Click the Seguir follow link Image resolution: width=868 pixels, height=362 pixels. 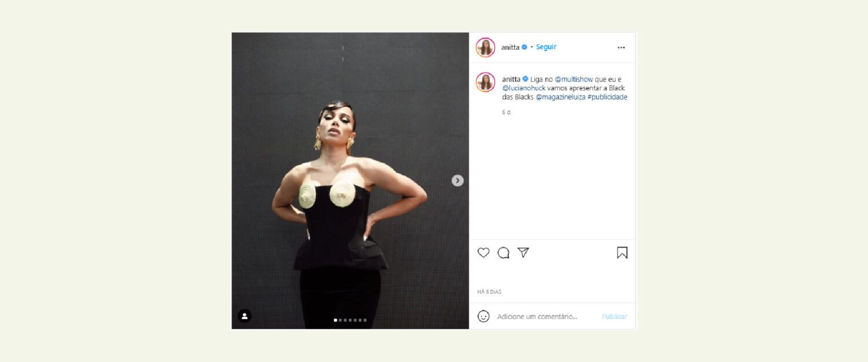(546, 47)
